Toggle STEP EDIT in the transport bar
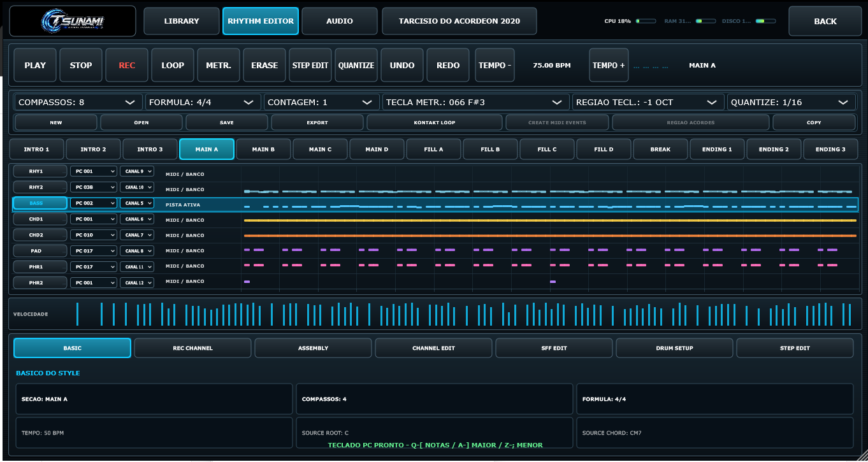The height and width of the screenshot is (462, 868). (310, 65)
